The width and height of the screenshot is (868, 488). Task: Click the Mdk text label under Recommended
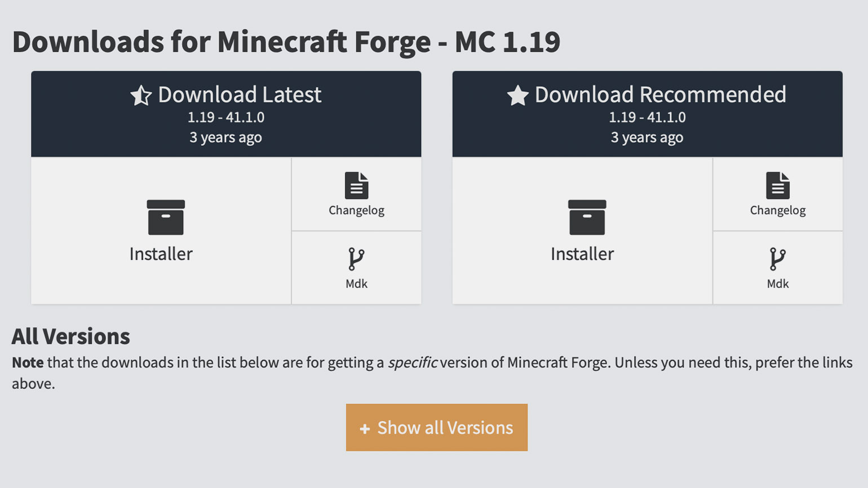point(777,283)
